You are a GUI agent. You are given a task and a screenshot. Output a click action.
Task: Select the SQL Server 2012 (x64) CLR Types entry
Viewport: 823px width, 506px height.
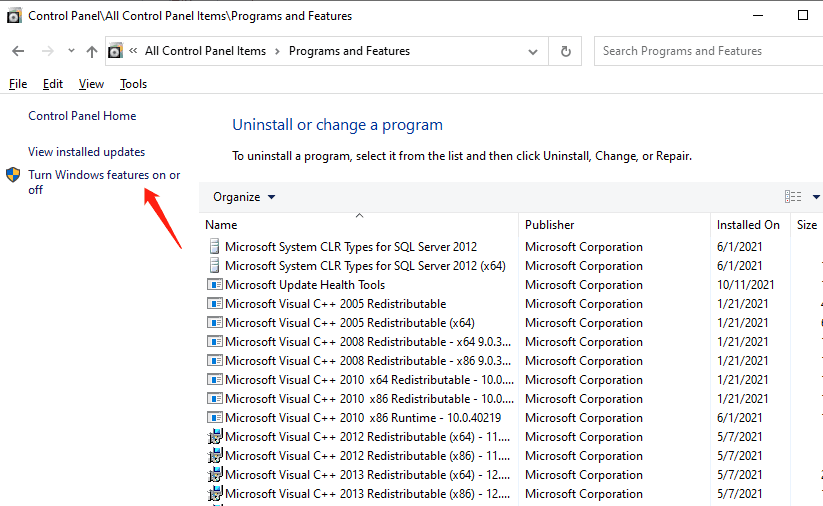pyautogui.click(x=365, y=266)
